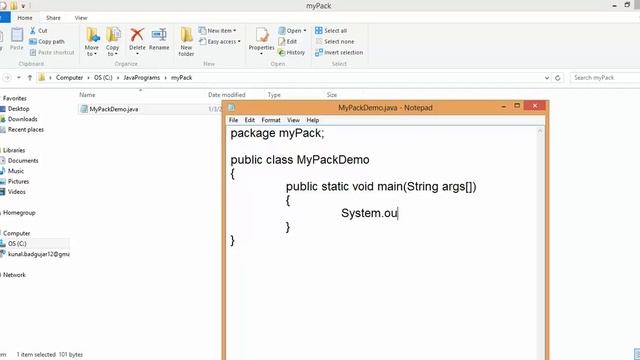Sort files by the Name column header
The height and width of the screenshot is (360, 640).
coord(87,95)
